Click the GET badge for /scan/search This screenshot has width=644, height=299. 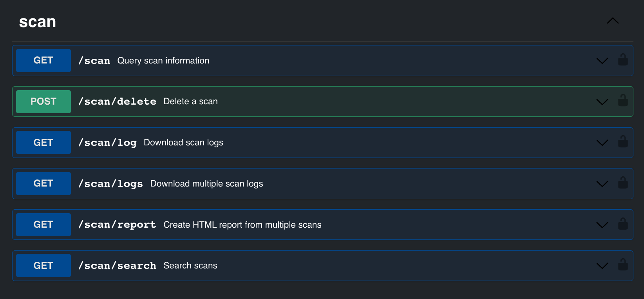pyautogui.click(x=43, y=265)
